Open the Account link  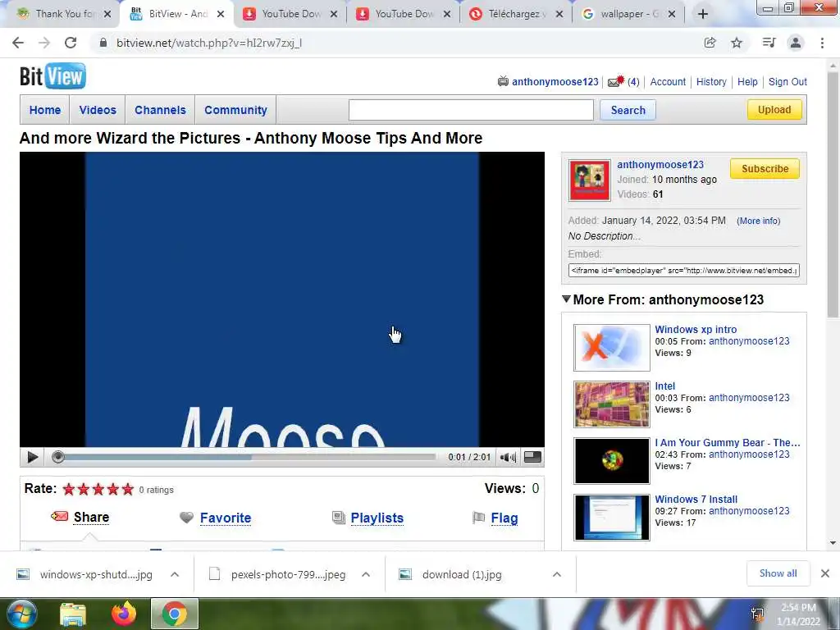pos(668,81)
